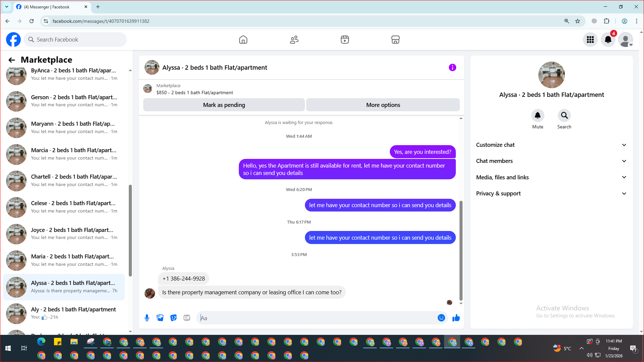This screenshot has width=644, height=362.
Task: Open the GIF picker icon
Action: point(187,318)
